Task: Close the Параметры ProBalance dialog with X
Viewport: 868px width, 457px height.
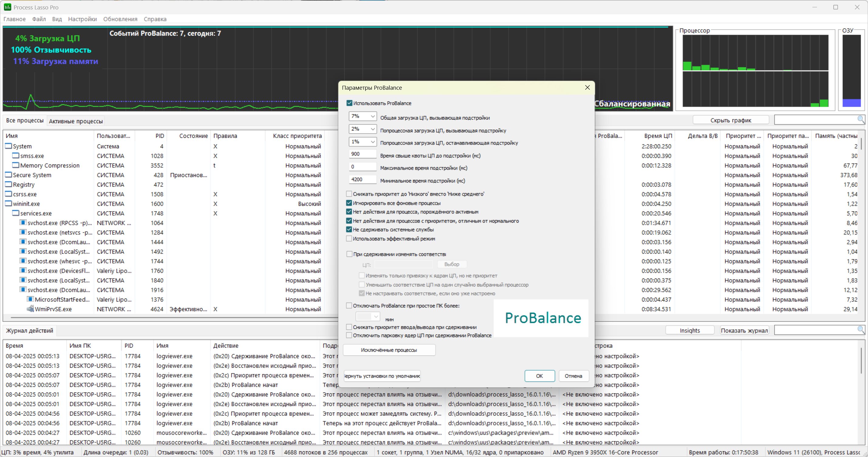Action: coord(587,87)
